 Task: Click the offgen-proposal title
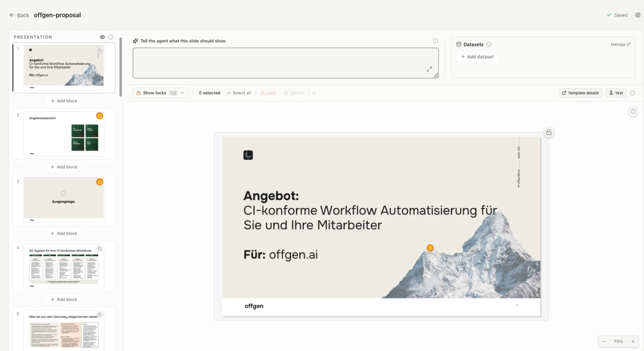(x=58, y=15)
